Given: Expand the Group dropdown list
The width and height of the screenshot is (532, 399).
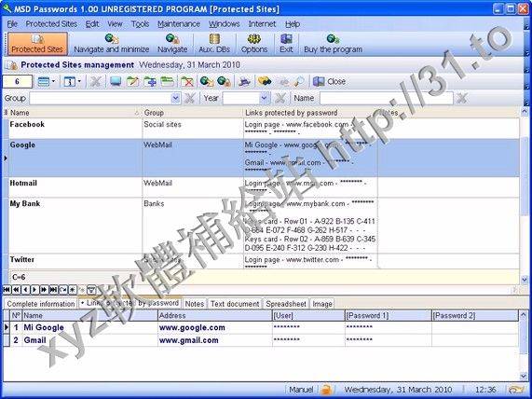Looking at the screenshot, I should [175, 98].
